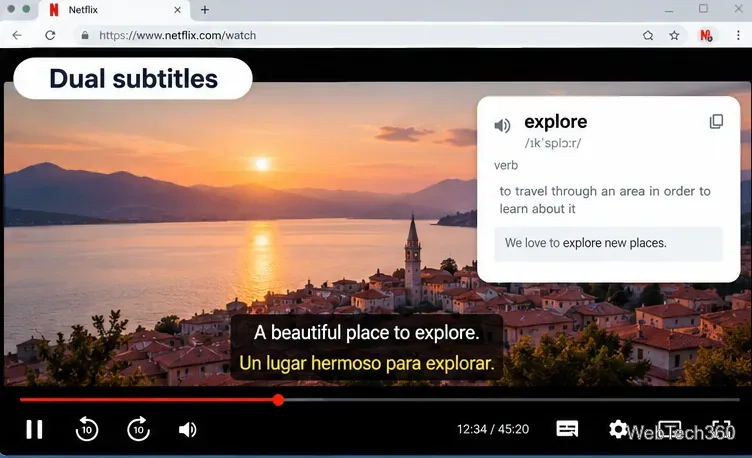Open the N extension in toolbar
Screen dimensions: 752x458
click(x=705, y=35)
